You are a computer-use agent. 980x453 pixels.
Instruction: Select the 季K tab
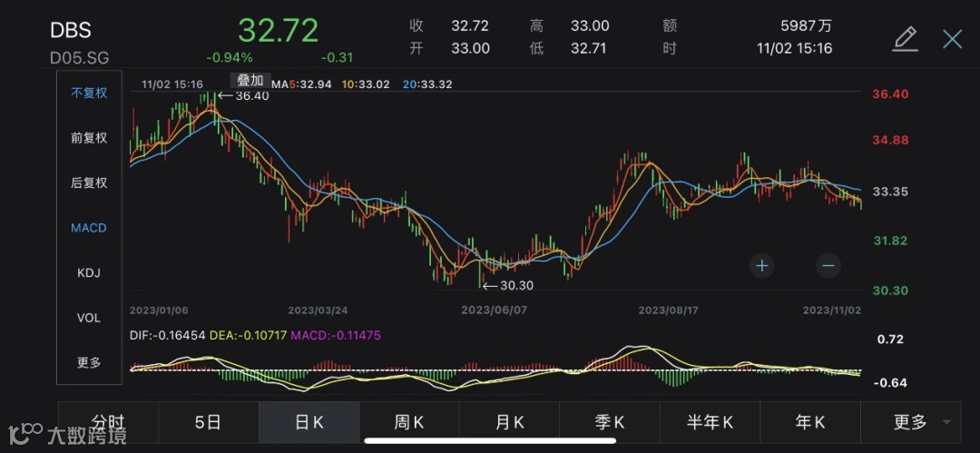[x=610, y=422]
